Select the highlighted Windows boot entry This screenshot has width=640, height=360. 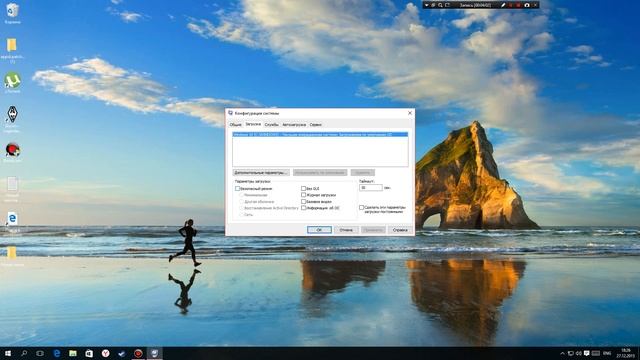(320, 134)
